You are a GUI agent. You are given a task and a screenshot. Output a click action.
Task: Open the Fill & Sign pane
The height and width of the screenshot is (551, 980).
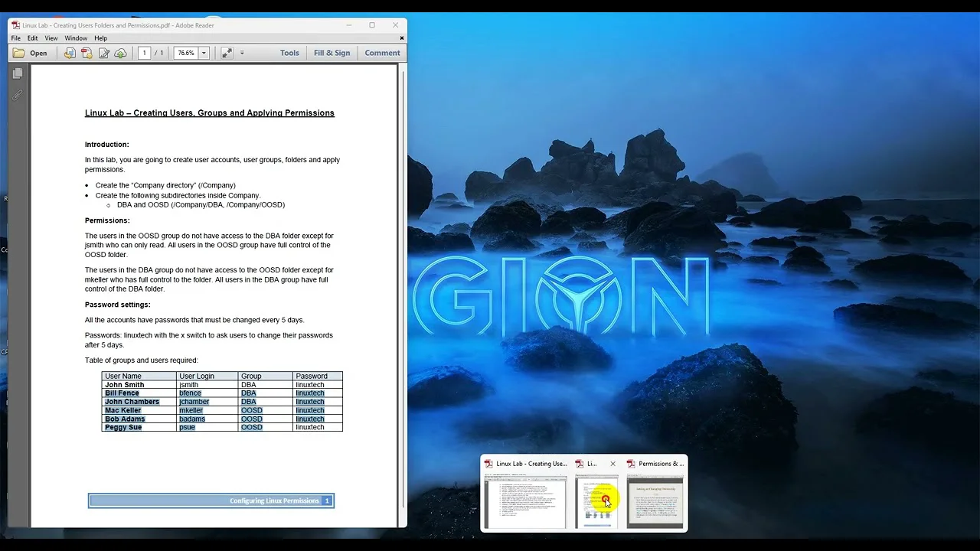[x=332, y=53]
